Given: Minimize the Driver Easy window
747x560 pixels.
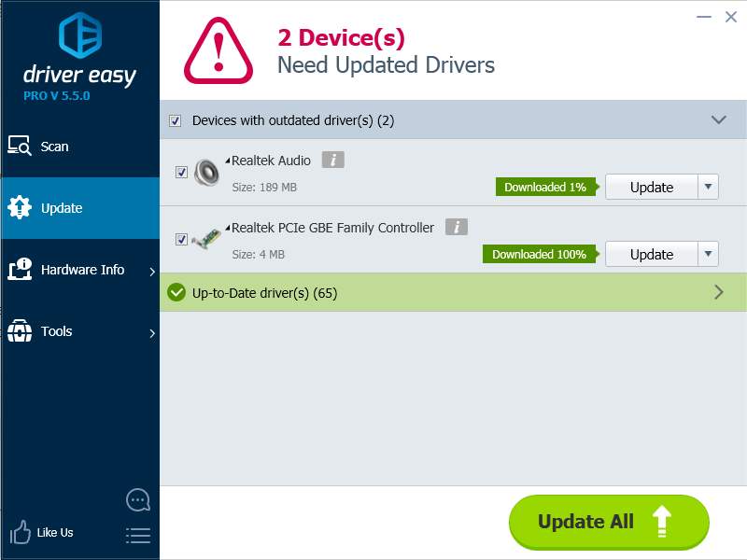Looking at the screenshot, I should [704, 17].
